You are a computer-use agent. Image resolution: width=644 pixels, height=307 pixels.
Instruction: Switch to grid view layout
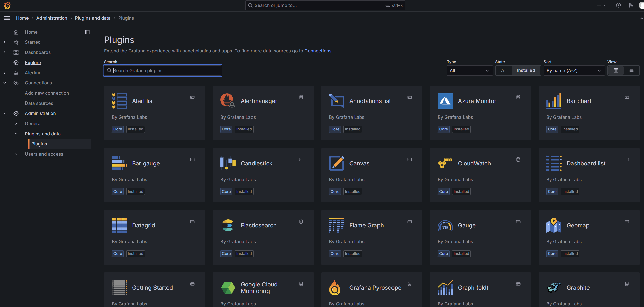click(616, 70)
